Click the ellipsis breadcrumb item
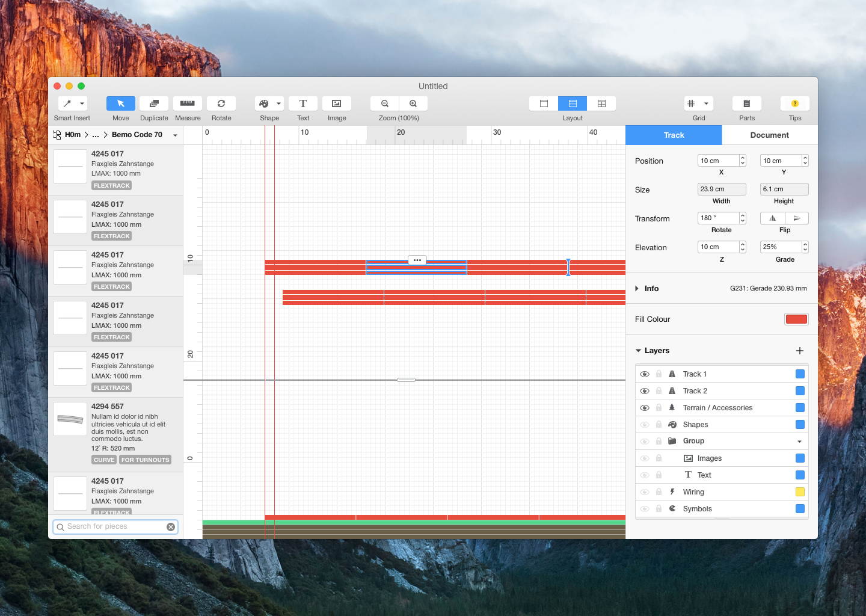Image resolution: width=866 pixels, height=616 pixels. click(x=96, y=135)
